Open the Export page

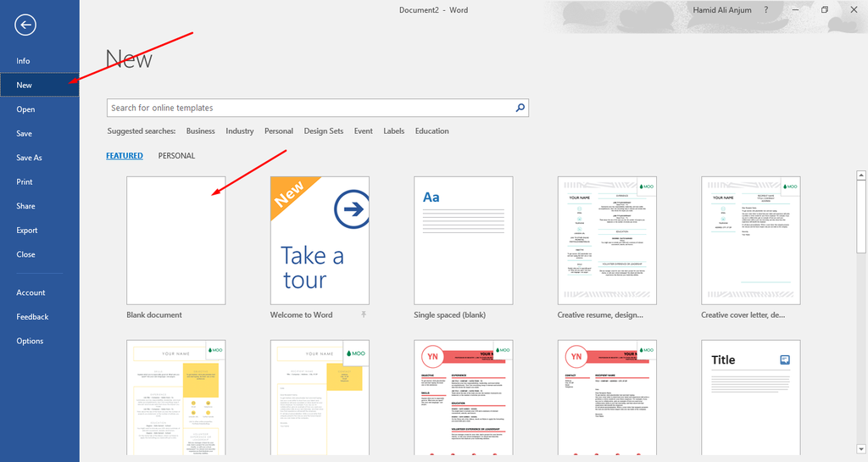[x=39, y=231]
